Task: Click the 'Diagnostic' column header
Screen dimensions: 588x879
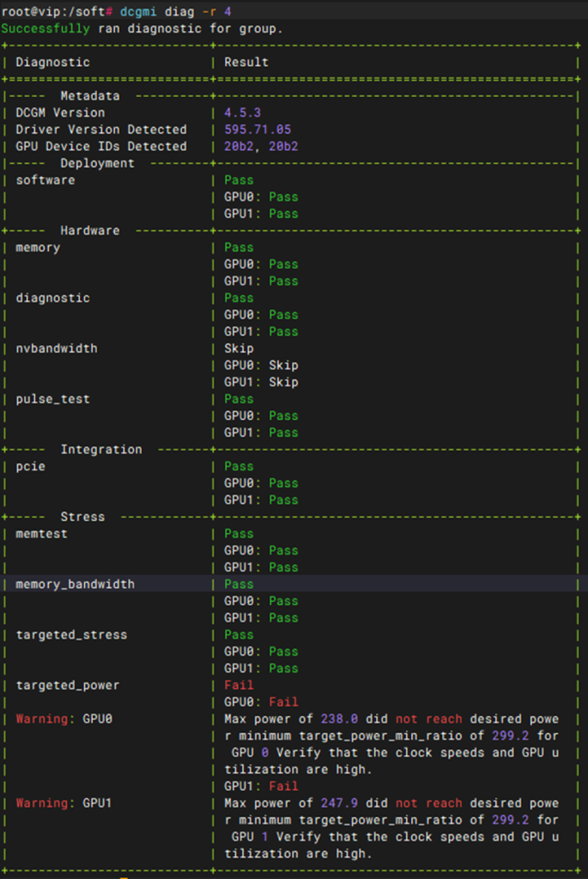Action: pos(52,62)
